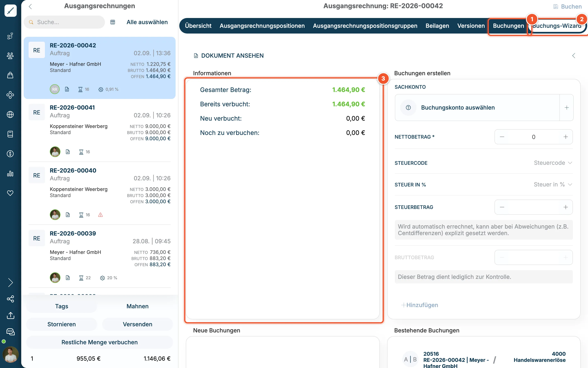
Task: Click the hourglass icon on RE-2026-00041
Action: pos(81,152)
